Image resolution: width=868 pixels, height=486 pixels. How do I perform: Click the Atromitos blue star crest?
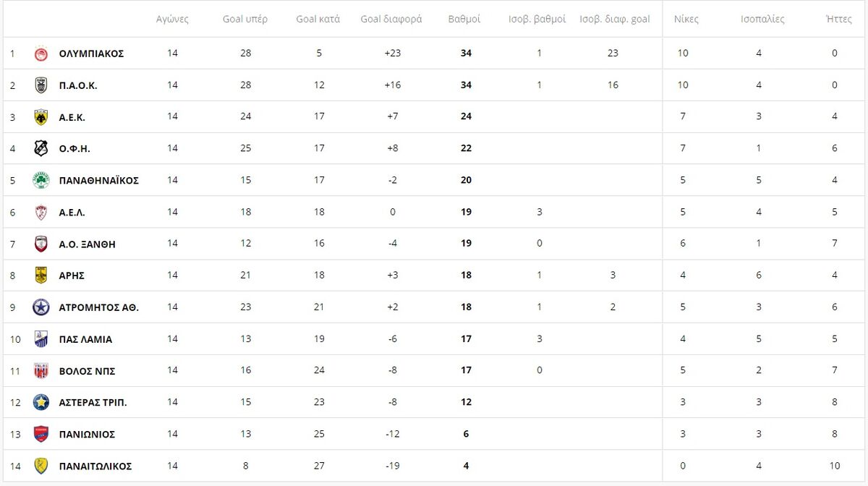click(41, 307)
